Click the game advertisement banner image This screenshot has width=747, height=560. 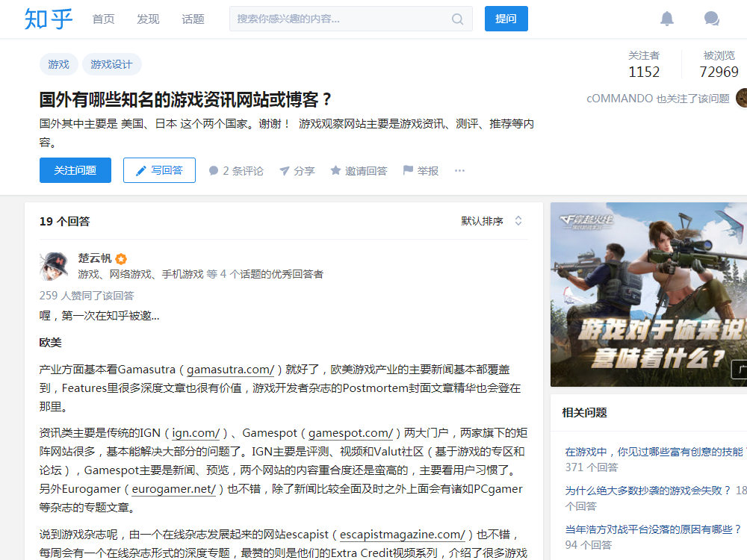coord(649,294)
